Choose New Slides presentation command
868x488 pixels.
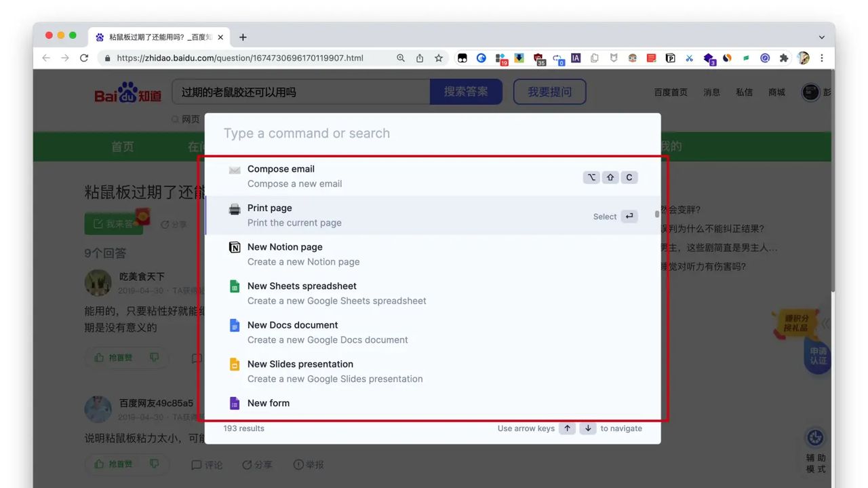point(433,371)
